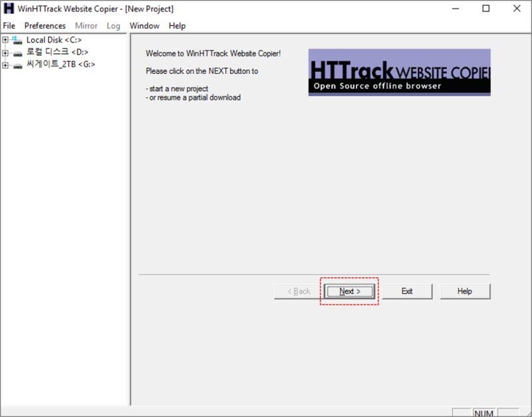Click the HTTrack Website Copier banner image
The image size is (532, 417).
[400, 72]
